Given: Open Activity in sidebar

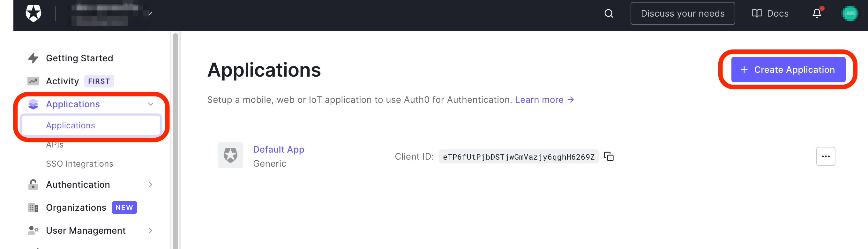Looking at the screenshot, I should click(x=62, y=81).
